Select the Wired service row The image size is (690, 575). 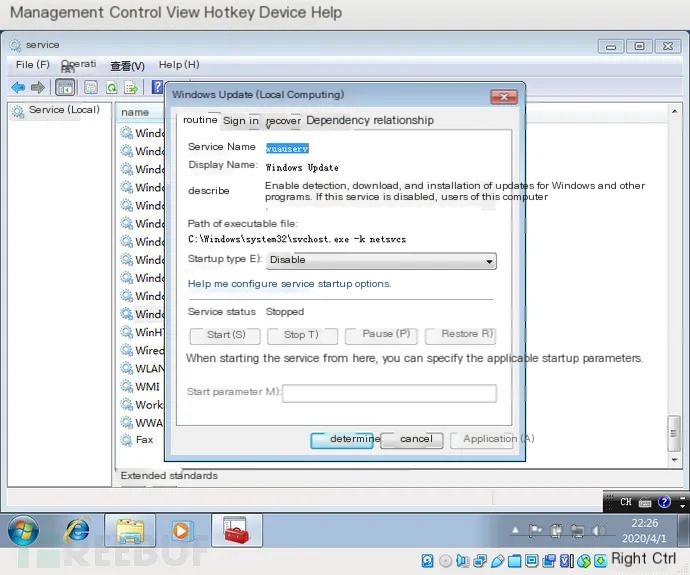point(142,351)
